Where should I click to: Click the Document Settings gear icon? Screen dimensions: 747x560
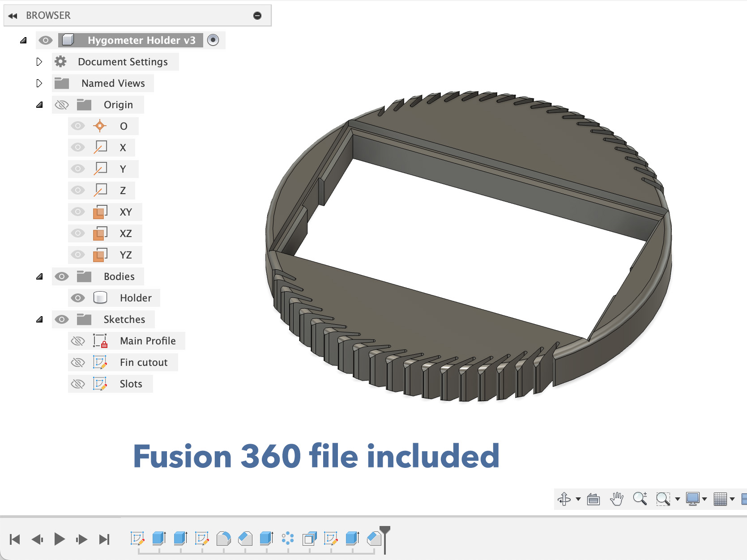60,62
